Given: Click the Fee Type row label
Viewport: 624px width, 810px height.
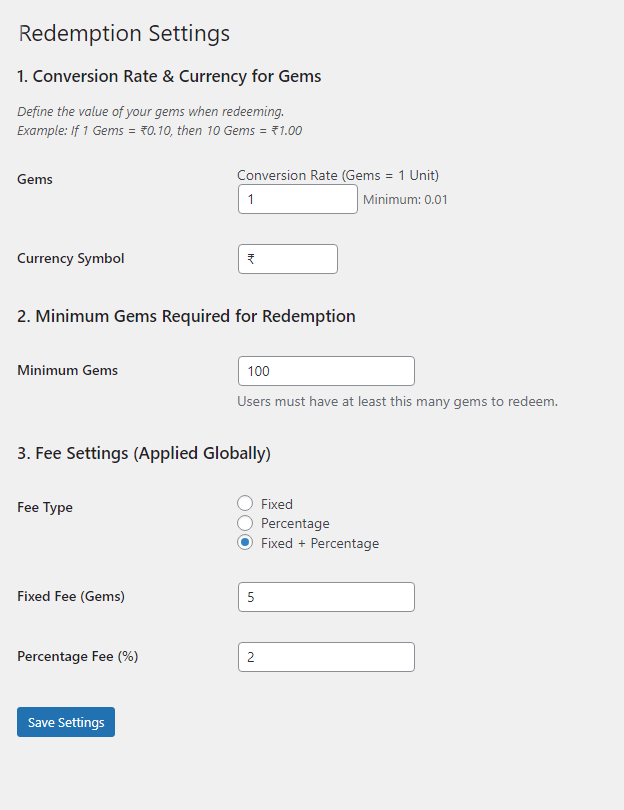Looking at the screenshot, I should click(45, 507).
